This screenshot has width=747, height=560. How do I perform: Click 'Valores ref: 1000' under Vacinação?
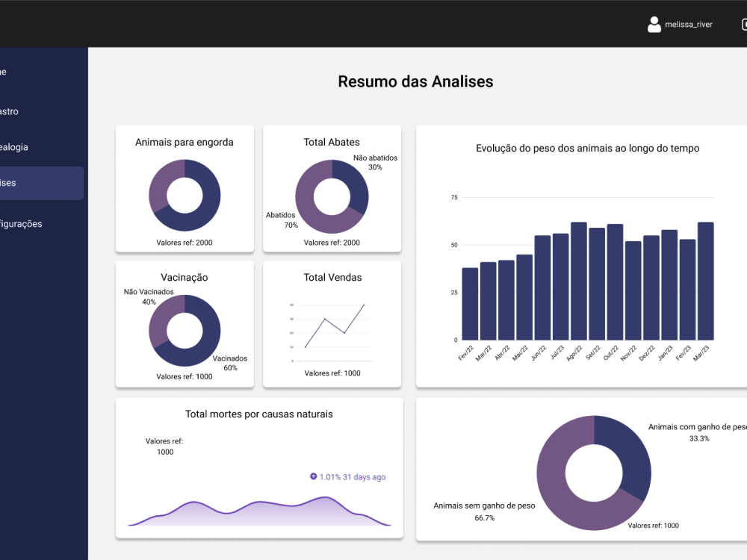click(185, 376)
